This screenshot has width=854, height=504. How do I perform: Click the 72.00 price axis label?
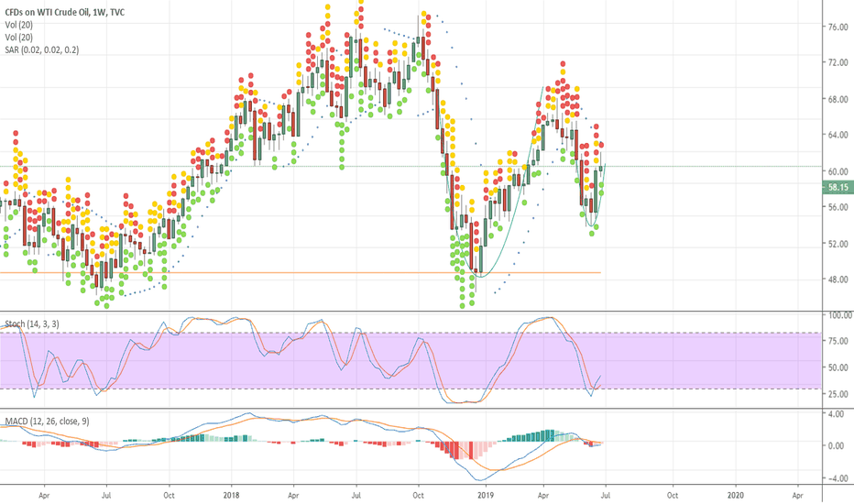tap(838, 63)
